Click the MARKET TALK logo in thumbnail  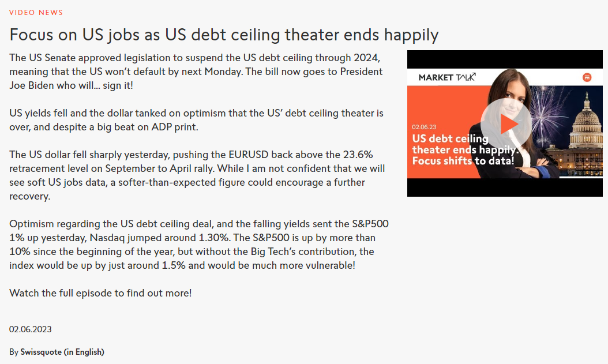446,77
